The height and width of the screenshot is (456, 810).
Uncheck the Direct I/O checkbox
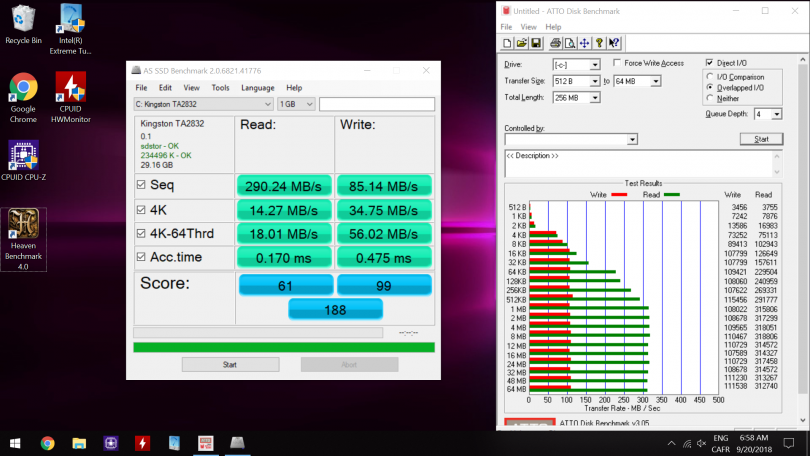[710, 63]
